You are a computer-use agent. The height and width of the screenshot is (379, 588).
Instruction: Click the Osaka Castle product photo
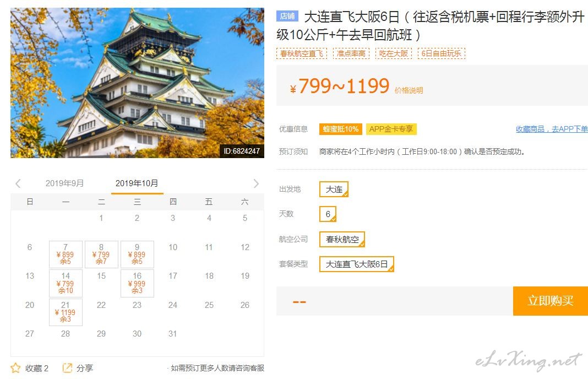pos(137,83)
